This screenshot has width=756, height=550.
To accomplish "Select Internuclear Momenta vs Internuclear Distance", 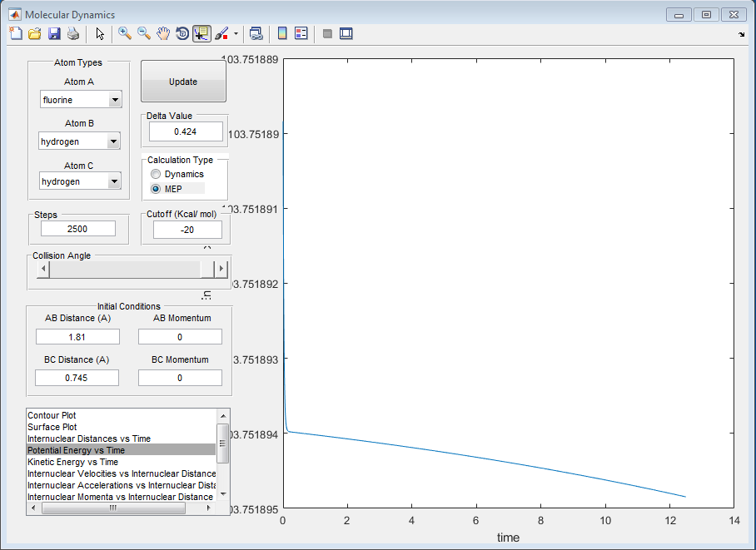I will [121, 497].
